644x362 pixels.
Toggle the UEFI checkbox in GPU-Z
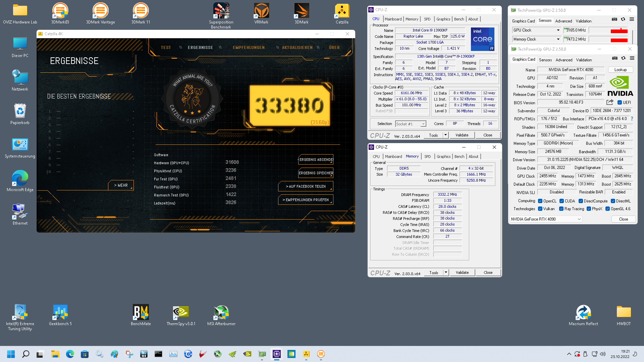click(x=620, y=103)
